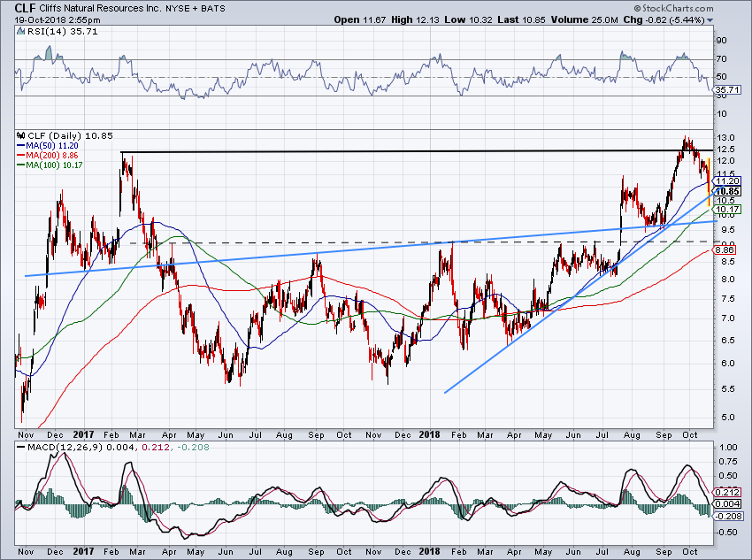Click the Last 10.85 quote value
752x560 pixels.
523,20
